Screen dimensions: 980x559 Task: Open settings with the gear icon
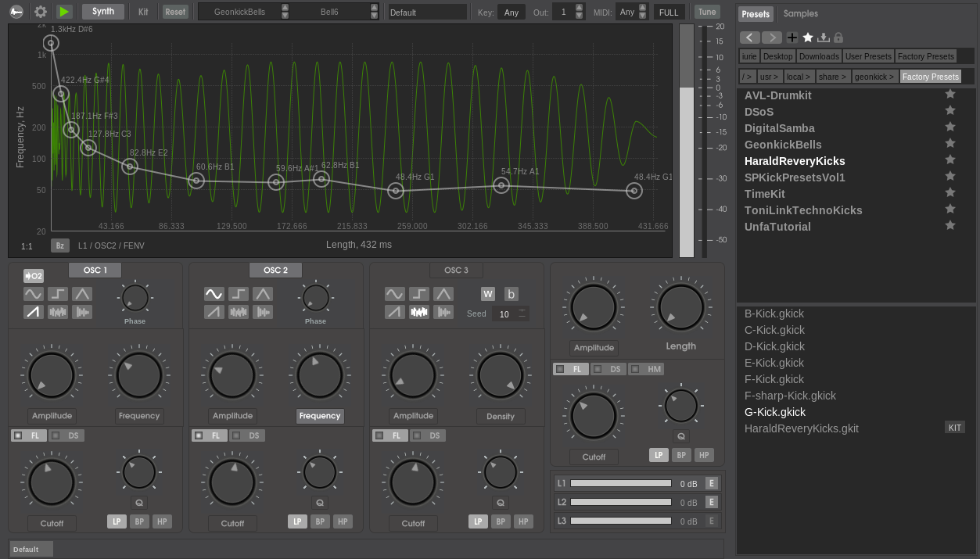[41, 12]
